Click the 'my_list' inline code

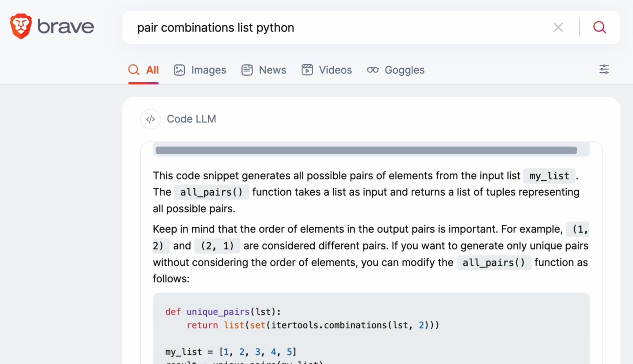(x=549, y=176)
